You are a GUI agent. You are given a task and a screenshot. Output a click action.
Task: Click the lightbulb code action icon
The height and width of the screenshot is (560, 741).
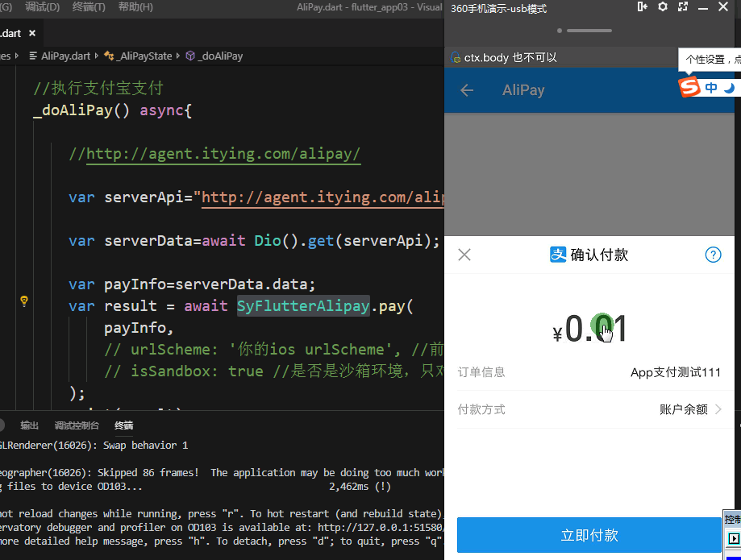click(x=24, y=301)
